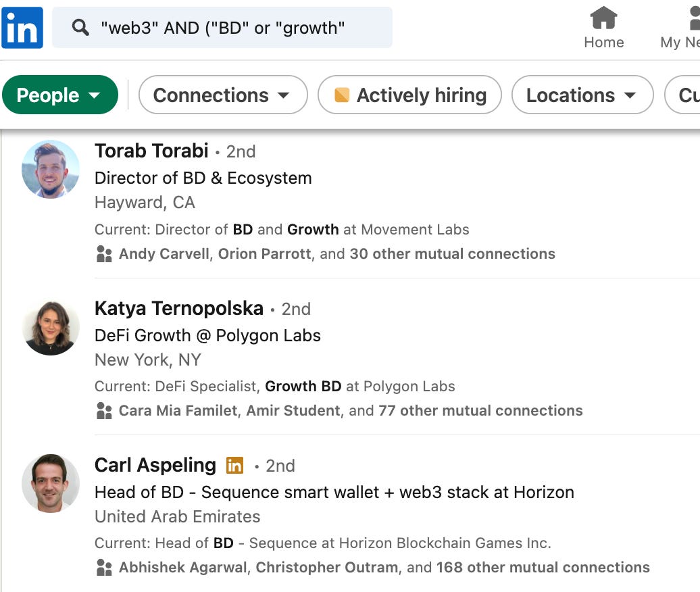The image size is (700, 592).
Task: Go to My Network tab
Action: coord(682,28)
